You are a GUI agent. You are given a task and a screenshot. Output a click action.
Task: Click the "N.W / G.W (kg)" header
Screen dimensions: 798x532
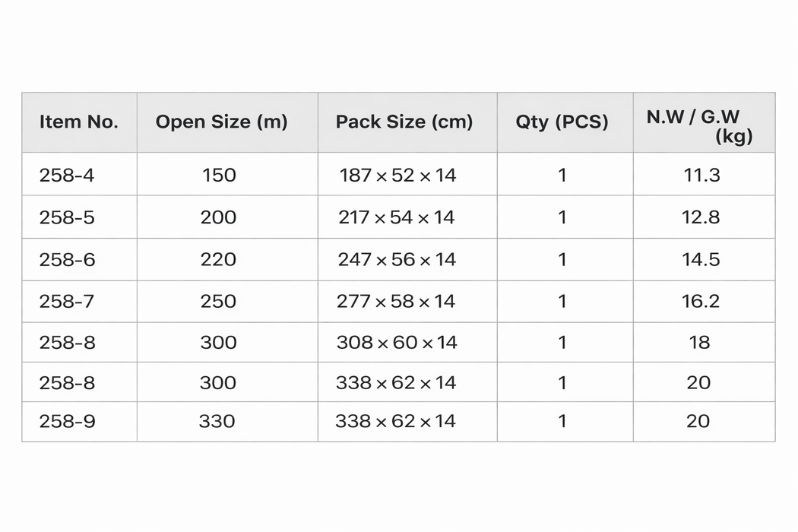pos(699,126)
